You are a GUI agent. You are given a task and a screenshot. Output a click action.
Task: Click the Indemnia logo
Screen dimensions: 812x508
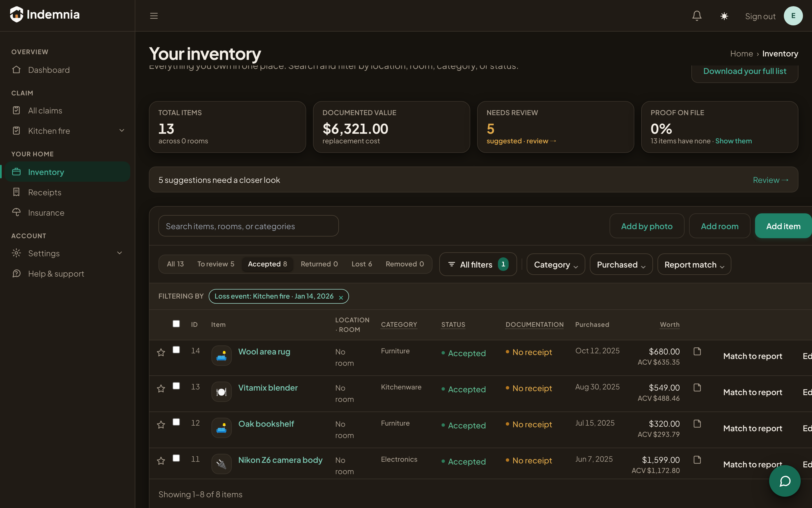pyautogui.click(x=45, y=14)
